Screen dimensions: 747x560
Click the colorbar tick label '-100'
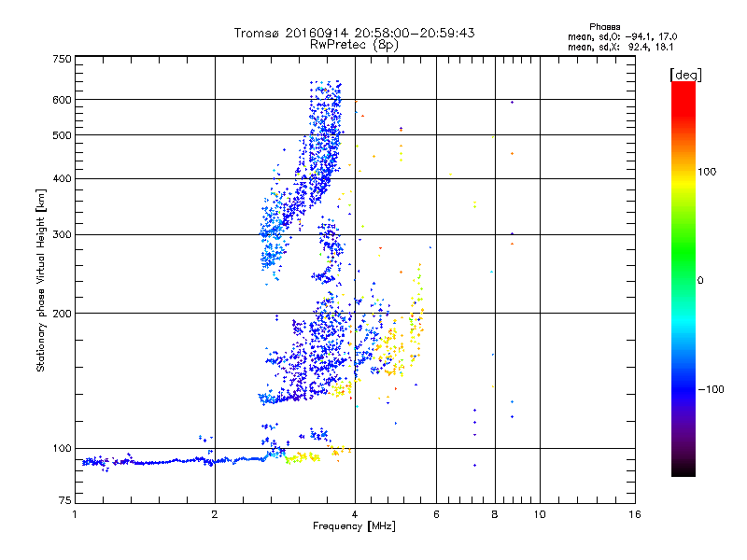tap(711, 389)
